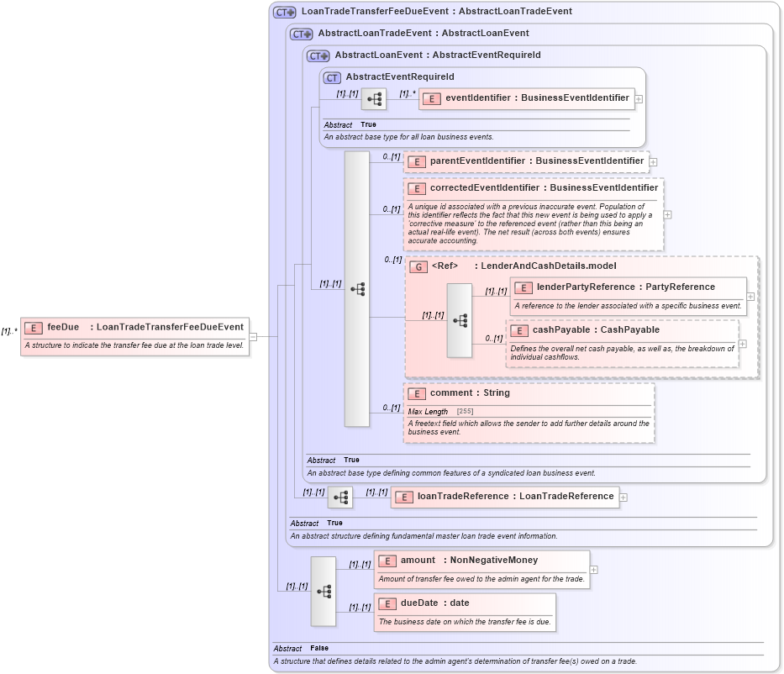Click the E icon of the feeDue element
The width and height of the screenshot is (784, 674).
point(32,327)
